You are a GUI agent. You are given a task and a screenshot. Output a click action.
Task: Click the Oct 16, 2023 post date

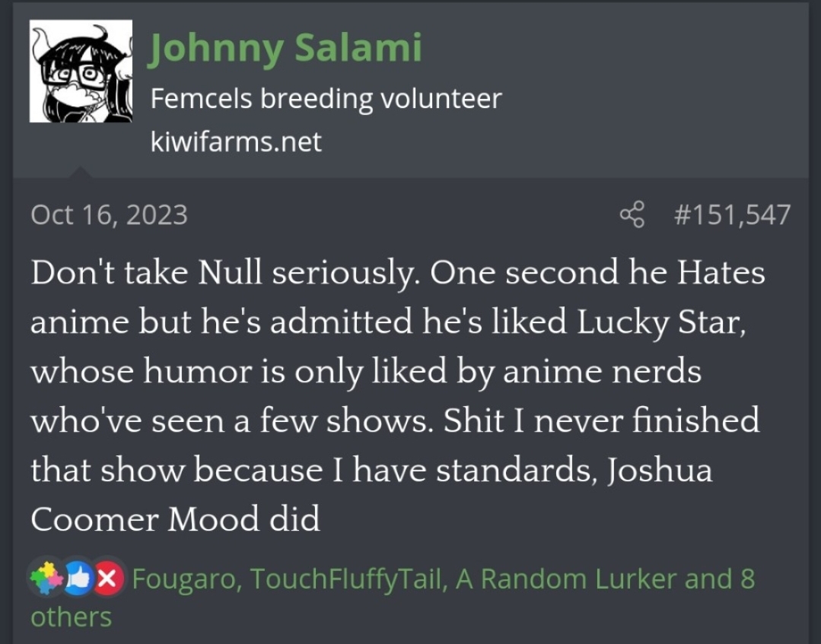[x=109, y=215]
